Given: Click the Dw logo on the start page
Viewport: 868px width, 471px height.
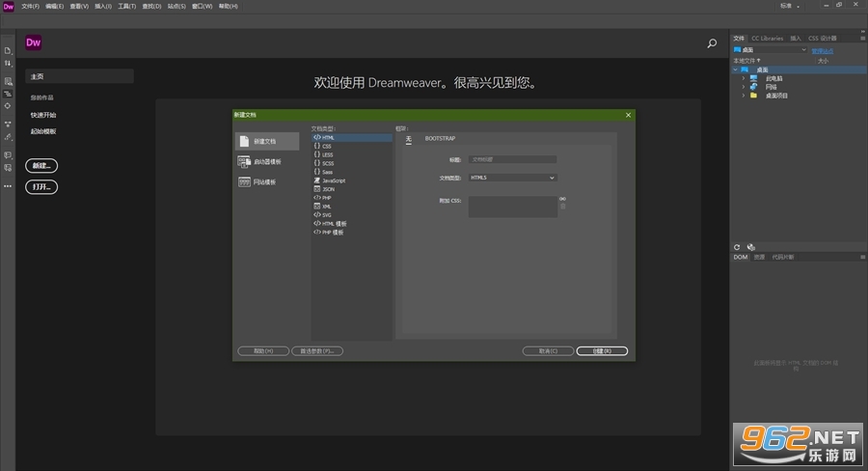Looking at the screenshot, I should click(x=33, y=42).
